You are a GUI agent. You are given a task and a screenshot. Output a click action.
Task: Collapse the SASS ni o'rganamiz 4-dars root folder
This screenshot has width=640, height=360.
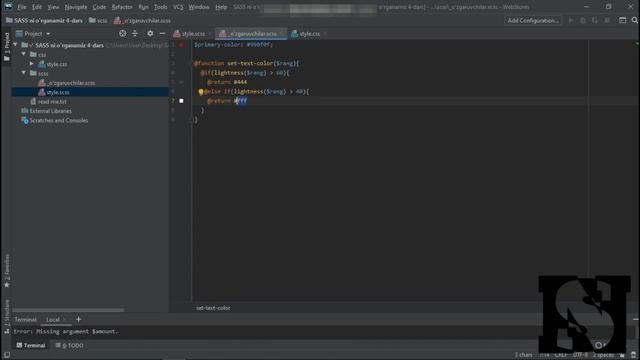pyautogui.click(x=16, y=45)
